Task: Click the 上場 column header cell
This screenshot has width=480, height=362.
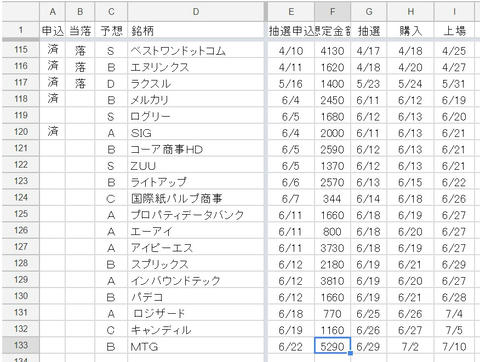Action: point(454,30)
